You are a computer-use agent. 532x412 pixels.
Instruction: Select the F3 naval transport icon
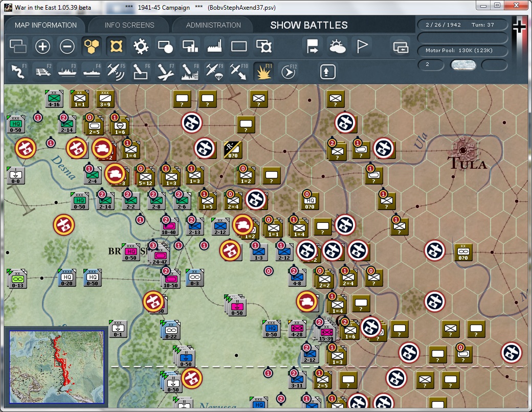point(67,72)
